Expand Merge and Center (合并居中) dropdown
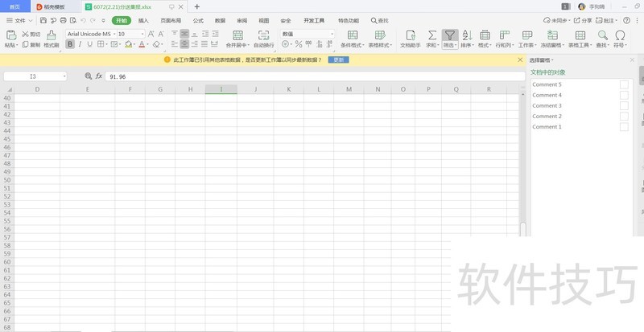The height and width of the screenshot is (332, 644). tap(249, 45)
